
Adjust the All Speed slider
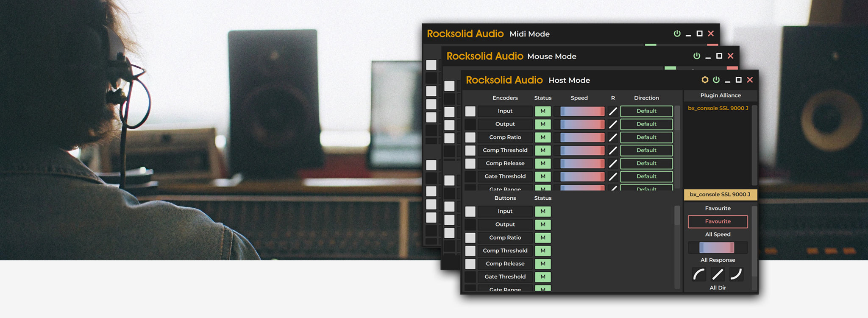pos(717,248)
